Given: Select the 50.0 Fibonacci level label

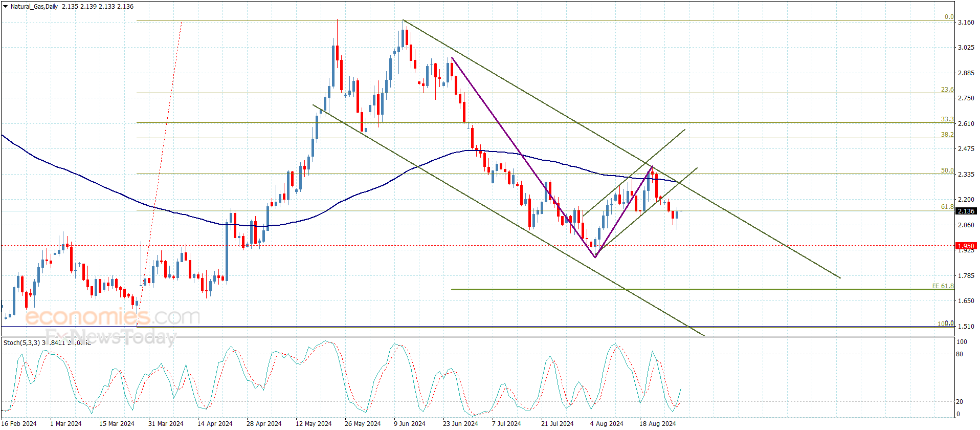Looking at the screenshot, I should [x=947, y=170].
